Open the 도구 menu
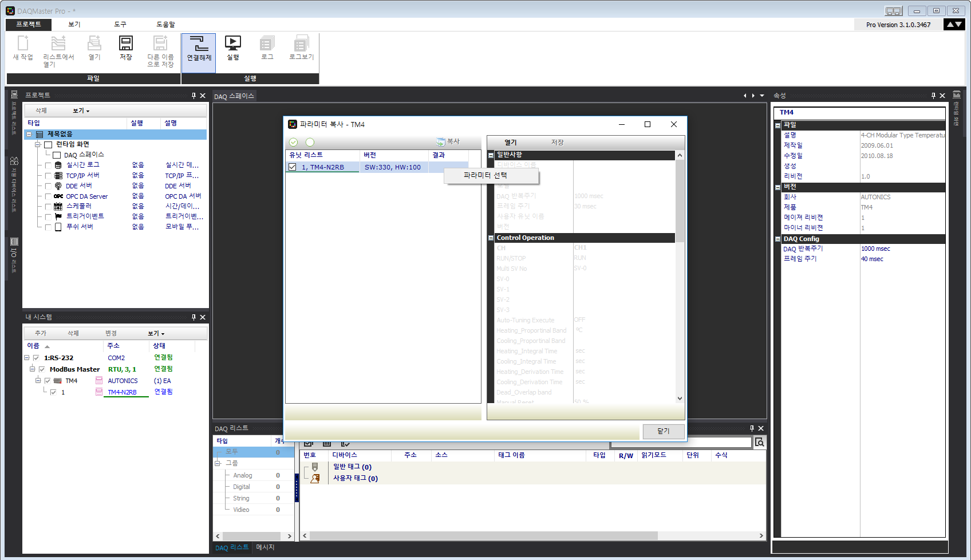 pos(120,25)
